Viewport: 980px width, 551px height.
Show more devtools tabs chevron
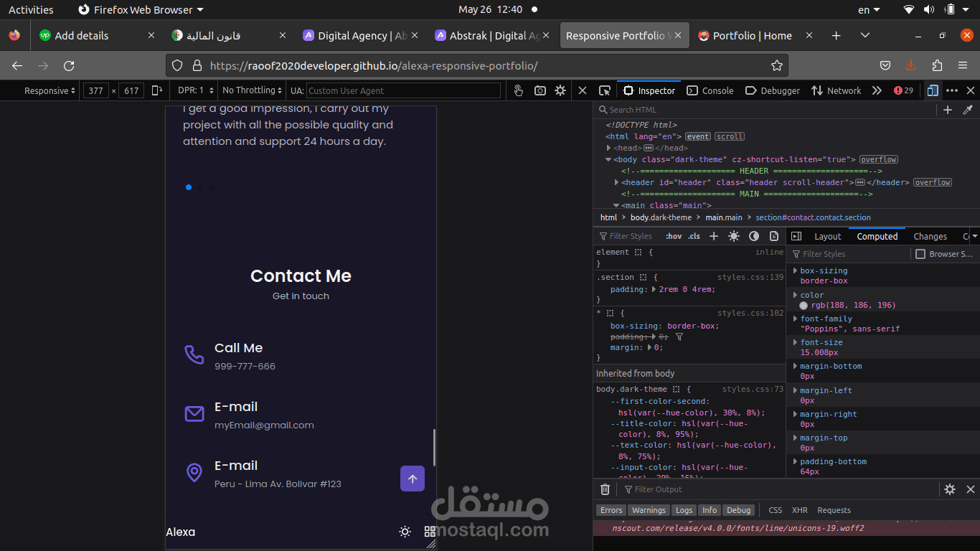click(877, 90)
